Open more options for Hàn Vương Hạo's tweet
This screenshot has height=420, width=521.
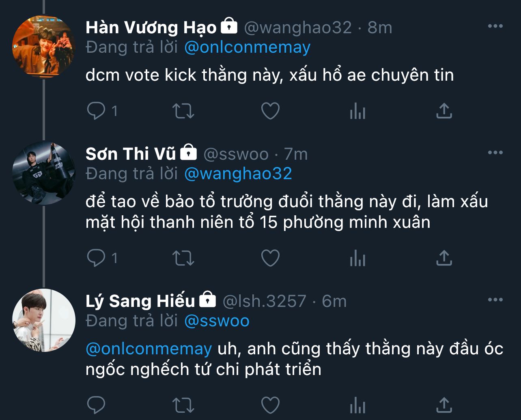[x=495, y=26]
